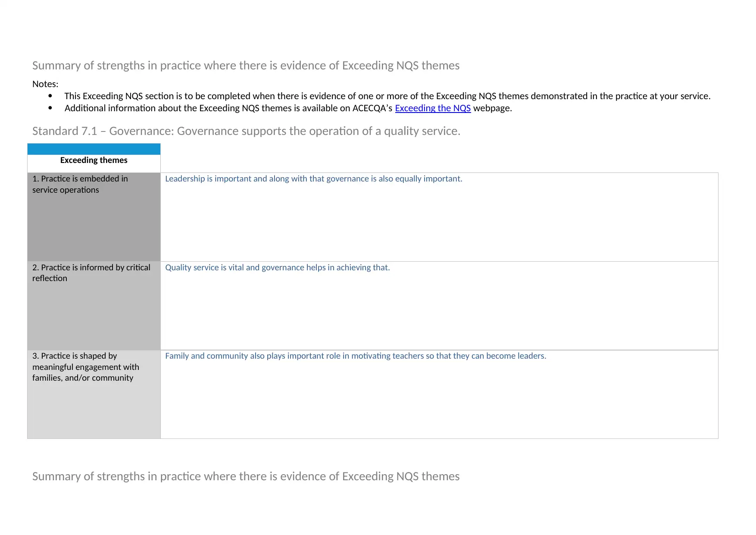Select the '1. Practice is embedded in service operations' cell
This screenshot has width=756, height=535.
click(94, 217)
